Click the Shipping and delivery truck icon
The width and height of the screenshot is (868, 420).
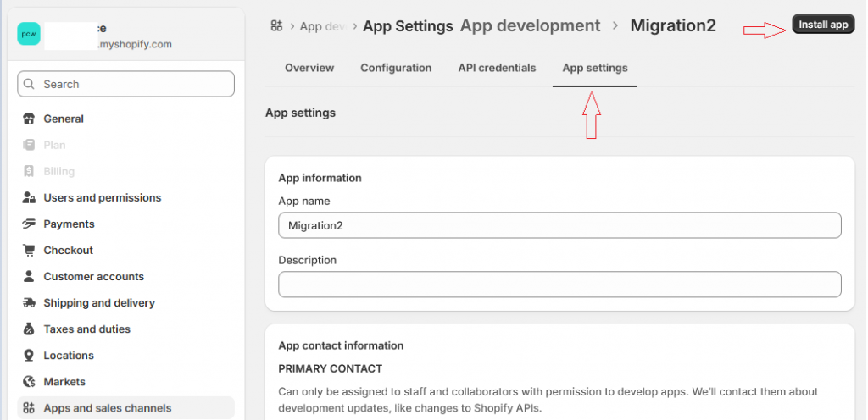[x=29, y=302]
